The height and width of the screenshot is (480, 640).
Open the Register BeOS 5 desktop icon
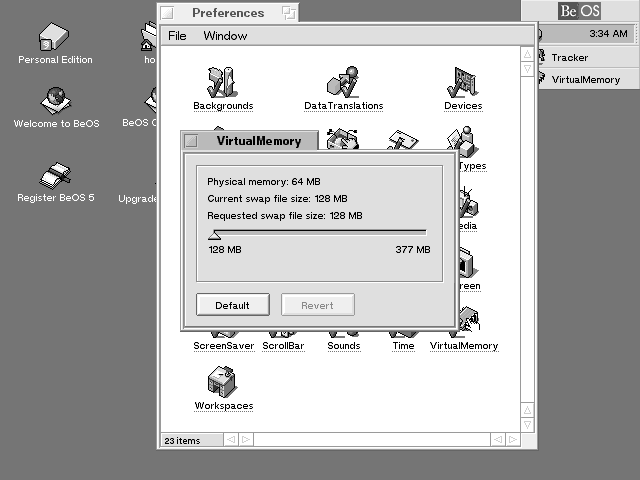(x=56, y=176)
